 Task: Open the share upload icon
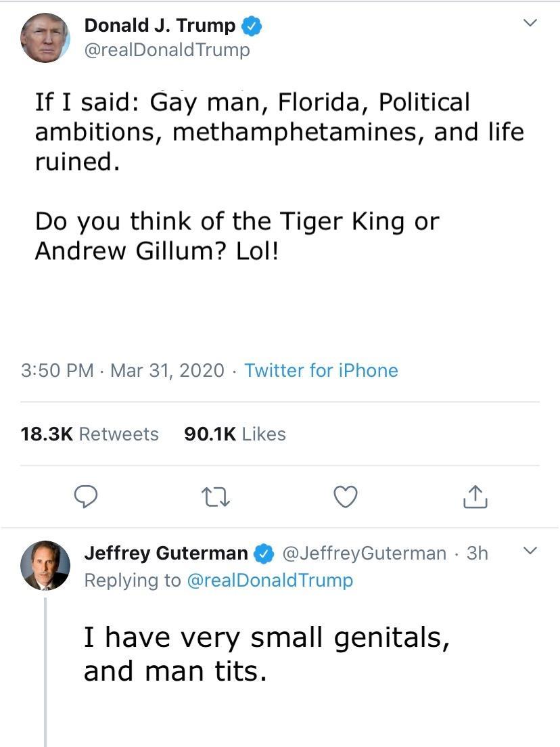click(x=475, y=497)
